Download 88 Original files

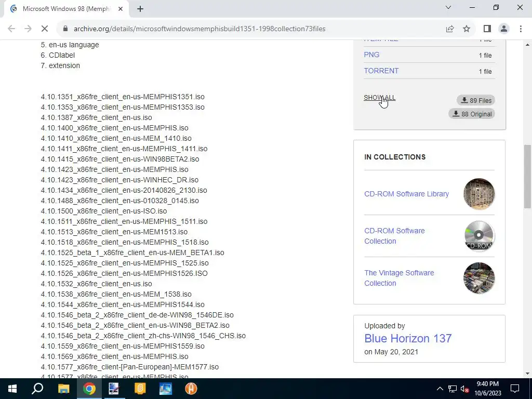click(472, 114)
